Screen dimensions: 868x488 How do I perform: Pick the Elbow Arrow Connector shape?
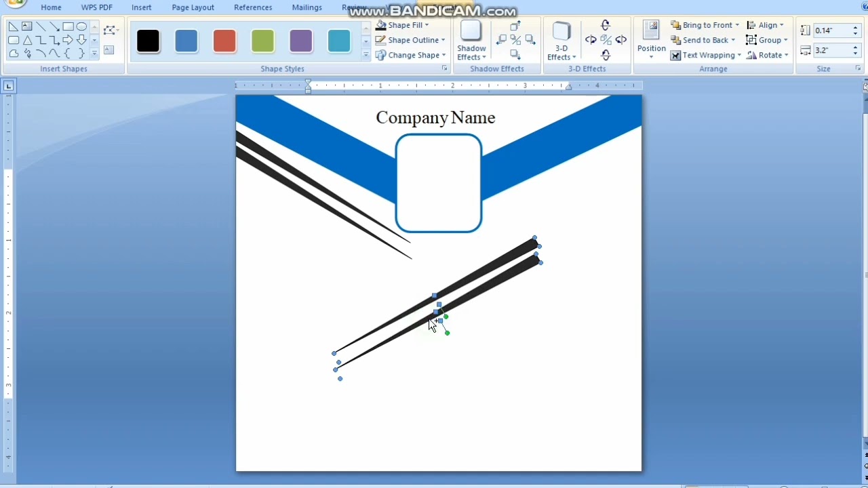54,40
